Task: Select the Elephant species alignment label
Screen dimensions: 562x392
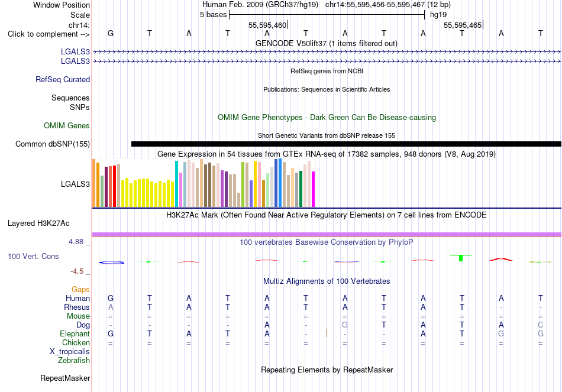Action: pyautogui.click(x=75, y=333)
